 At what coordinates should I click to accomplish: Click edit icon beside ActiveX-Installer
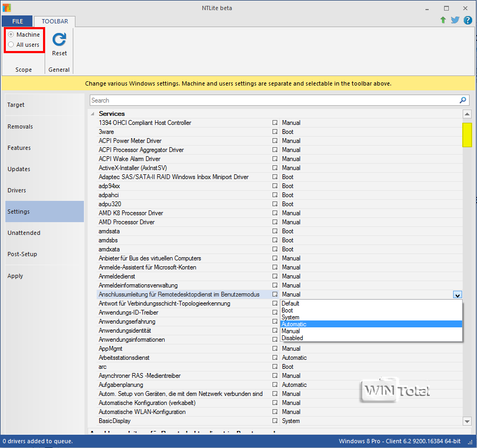coord(275,168)
